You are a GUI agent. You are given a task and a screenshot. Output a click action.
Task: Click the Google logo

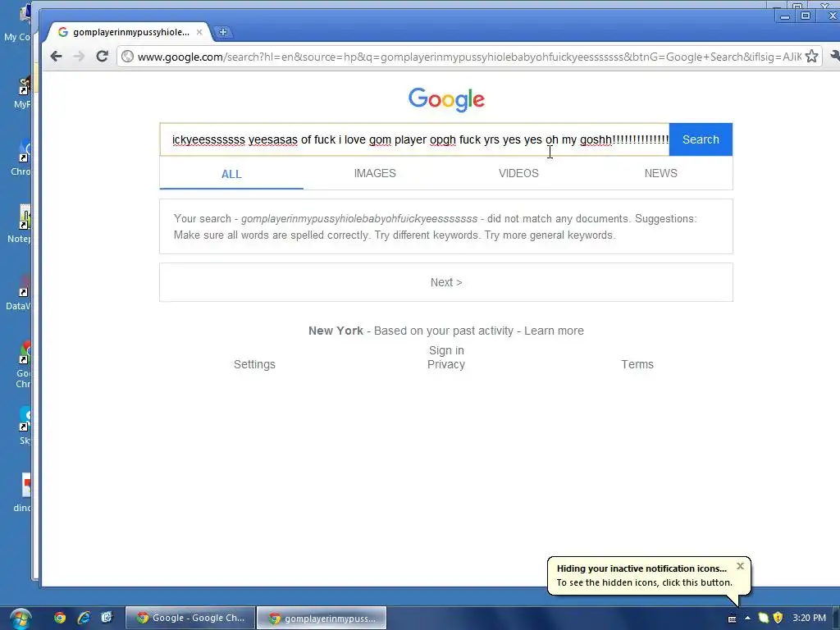[x=446, y=99]
